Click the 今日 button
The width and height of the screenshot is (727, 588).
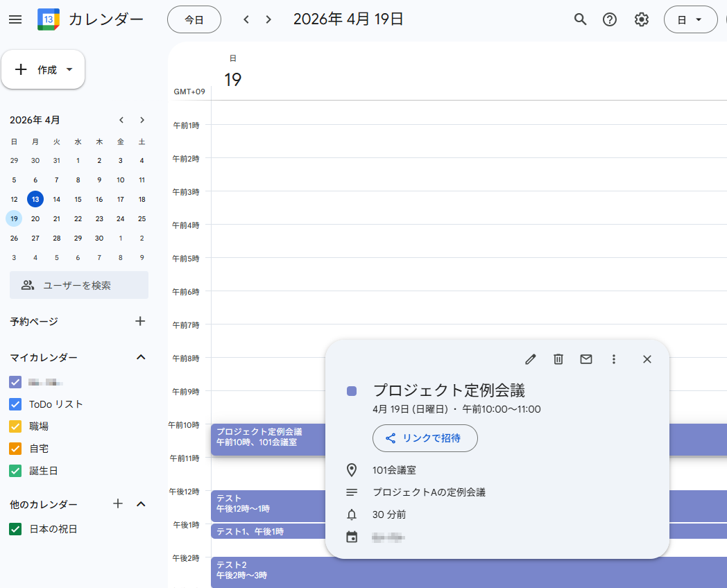[x=194, y=20]
